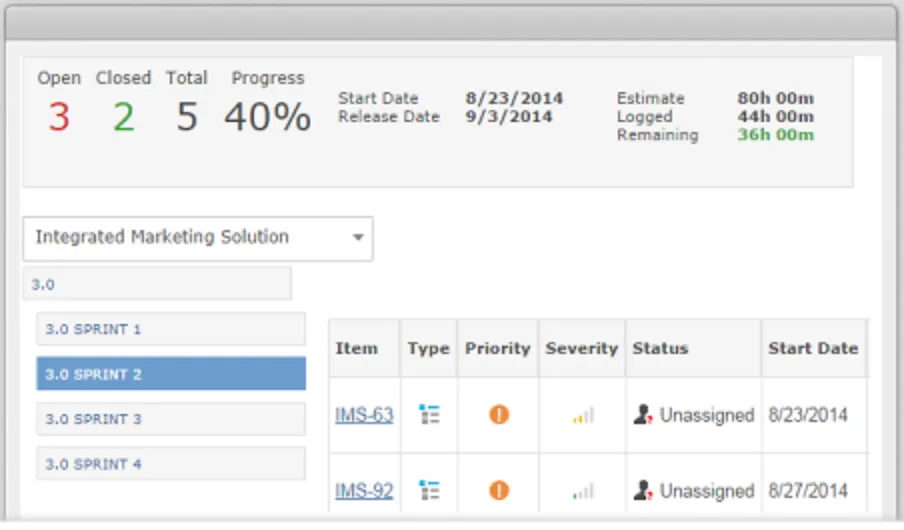Click the task type icon for IMS-63

(430, 415)
